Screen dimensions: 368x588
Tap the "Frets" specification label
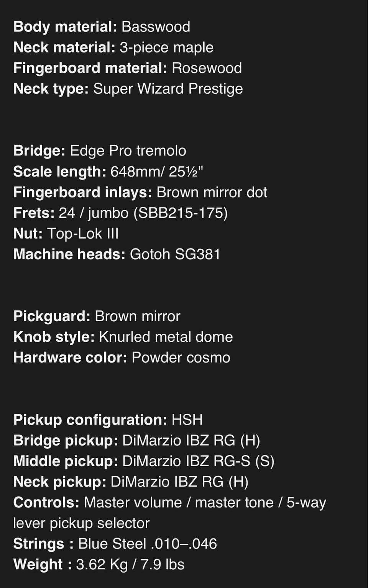pyautogui.click(x=34, y=213)
